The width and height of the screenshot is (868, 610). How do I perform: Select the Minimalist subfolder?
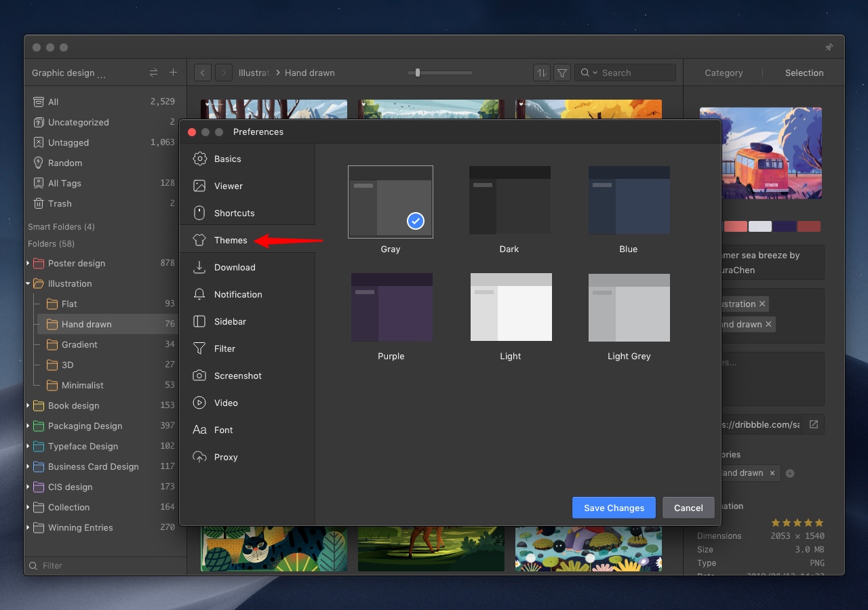pos(108,385)
